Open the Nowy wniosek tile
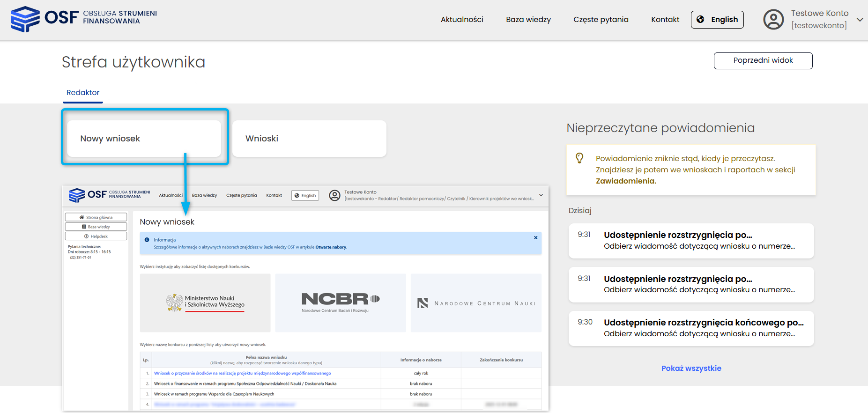868x413 pixels. [144, 139]
